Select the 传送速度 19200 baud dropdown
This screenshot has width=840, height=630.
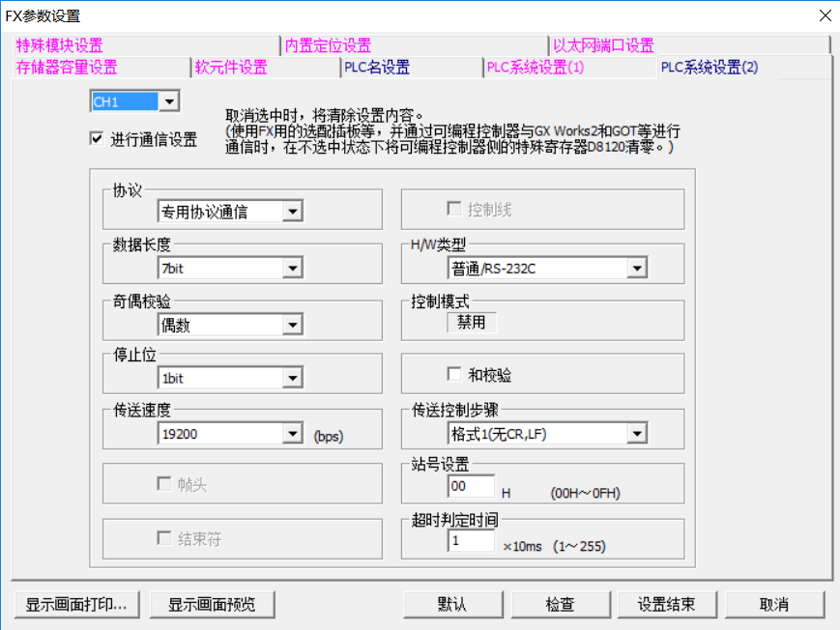coord(292,435)
